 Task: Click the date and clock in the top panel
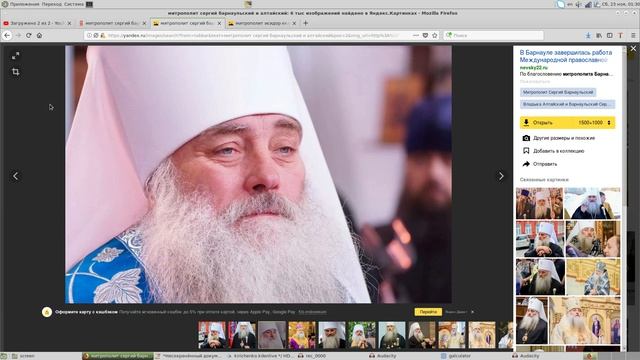pos(622,4)
